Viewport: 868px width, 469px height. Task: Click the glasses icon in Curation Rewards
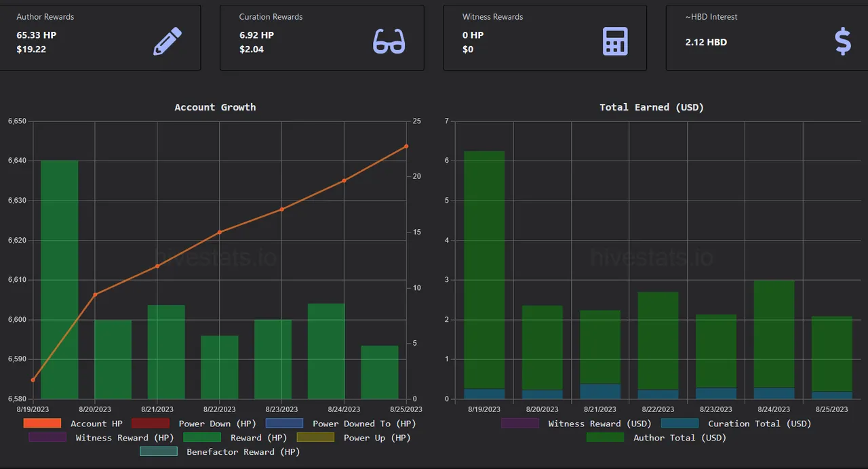389,41
